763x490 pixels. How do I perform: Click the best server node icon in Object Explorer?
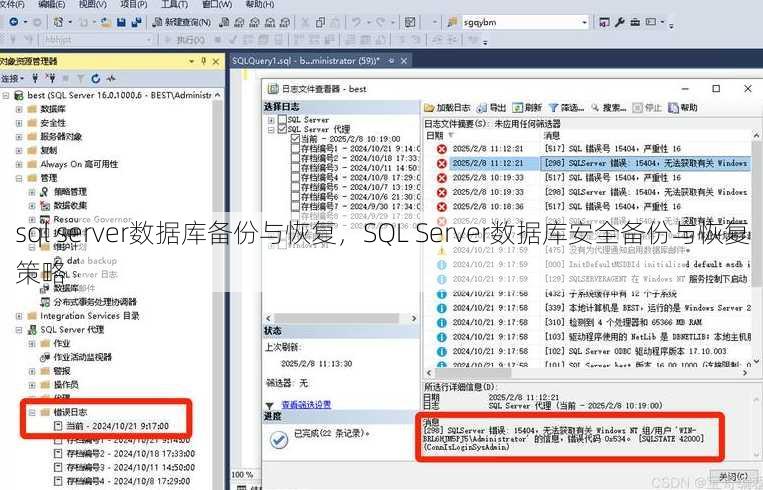click(19, 95)
